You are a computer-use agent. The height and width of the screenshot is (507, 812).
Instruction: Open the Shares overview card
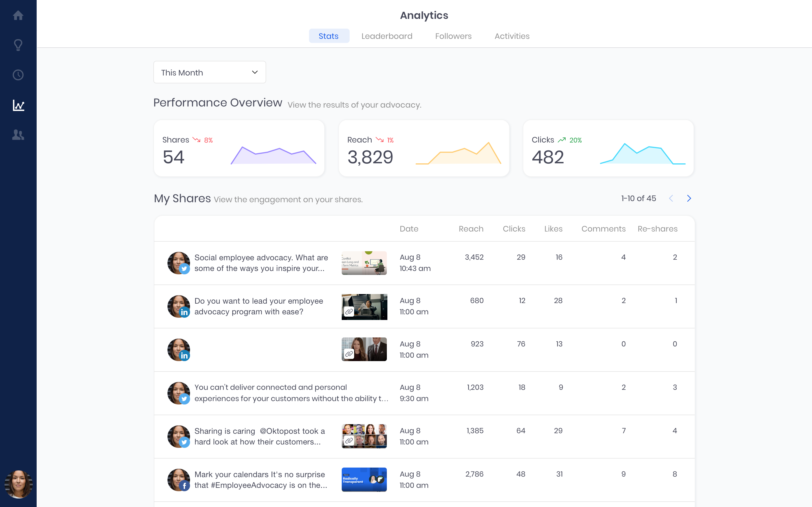coord(239,148)
